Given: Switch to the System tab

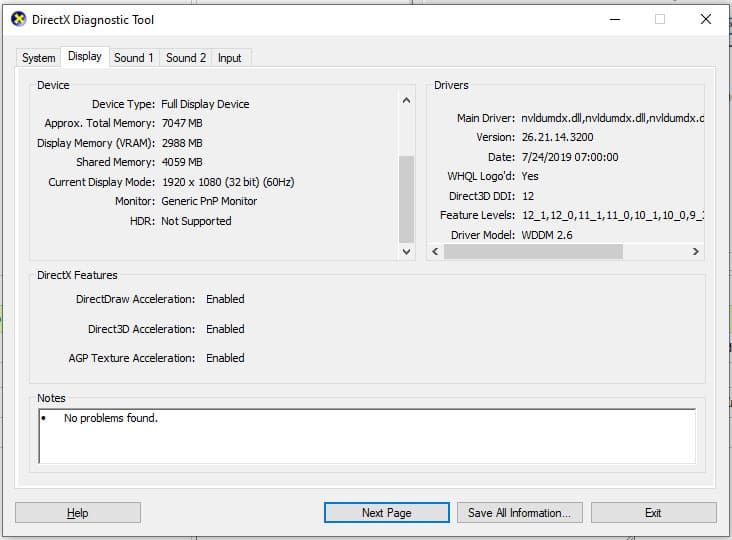Looking at the screenshot, I should (x=38, y=58).
